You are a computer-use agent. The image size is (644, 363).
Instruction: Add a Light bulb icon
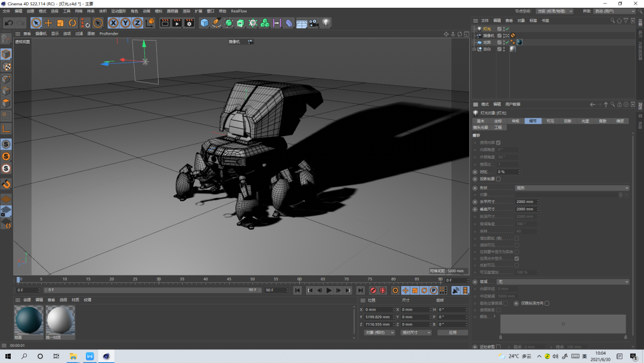[x=326, y=23]
